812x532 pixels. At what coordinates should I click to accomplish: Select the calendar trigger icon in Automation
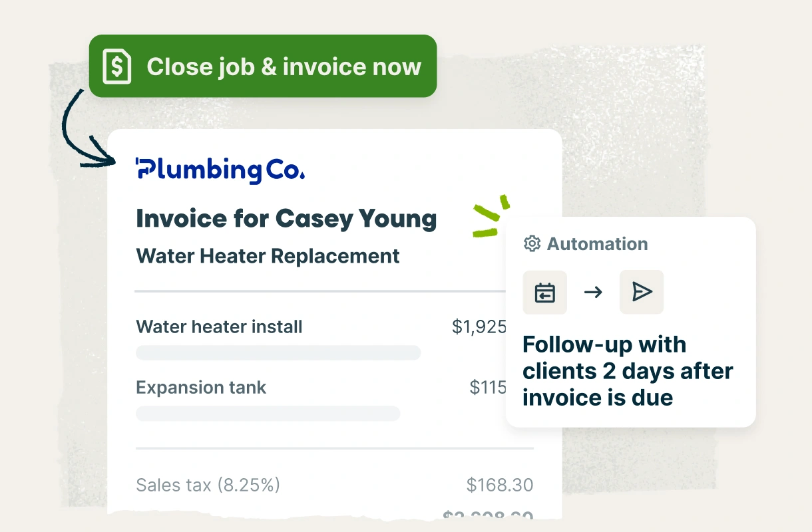[545, 292]
